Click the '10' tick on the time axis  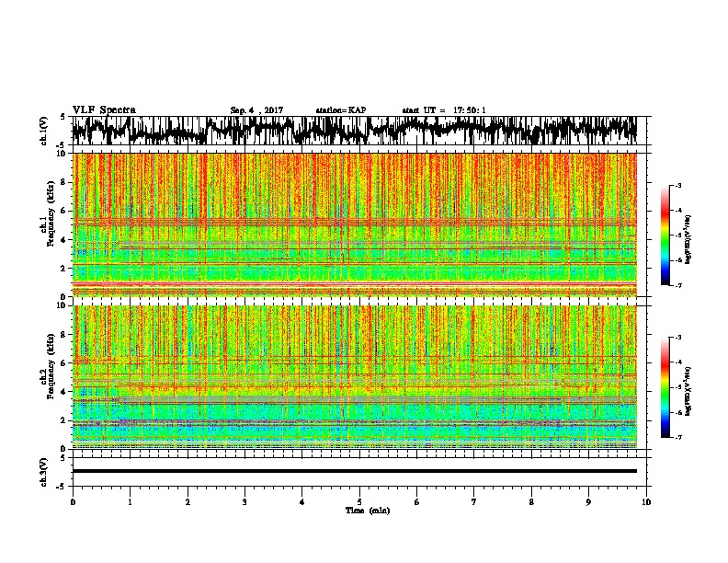(x=646, y=502)
